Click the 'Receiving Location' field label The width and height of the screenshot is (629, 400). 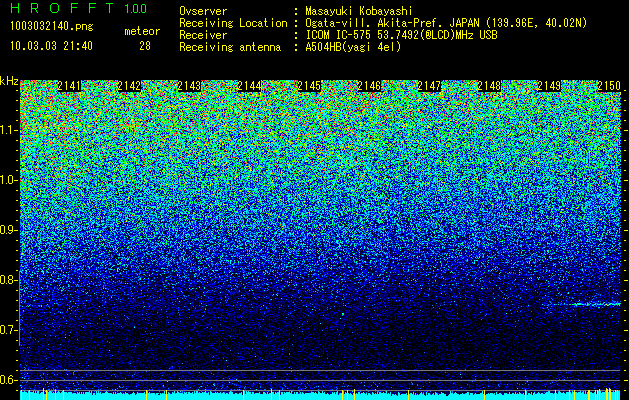coord(233,23)
